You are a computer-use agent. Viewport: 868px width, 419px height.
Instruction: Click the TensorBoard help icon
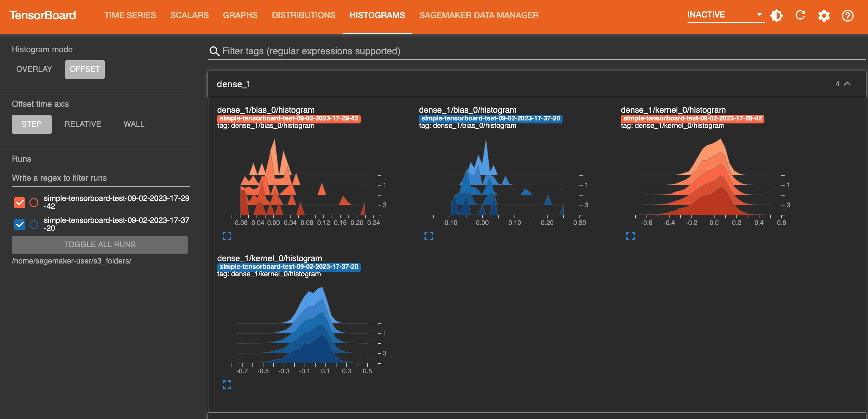pos(848,15)
